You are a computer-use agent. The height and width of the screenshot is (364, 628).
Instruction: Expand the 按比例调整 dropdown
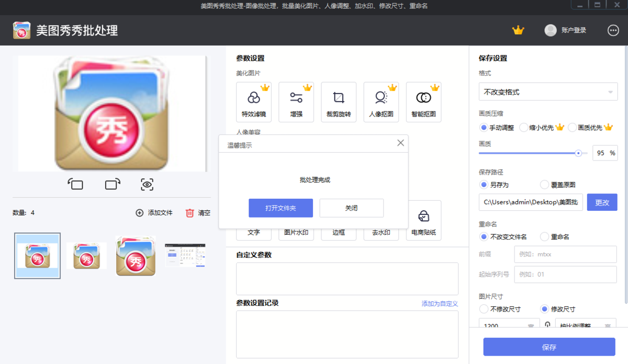(586, 323)
